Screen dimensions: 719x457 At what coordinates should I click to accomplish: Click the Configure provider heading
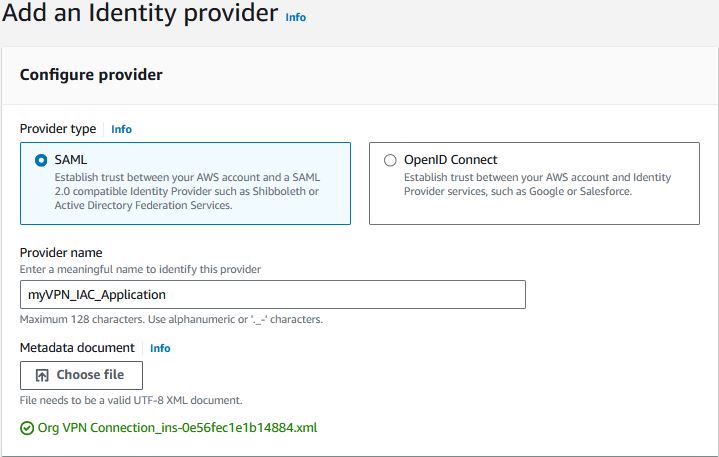91,75
